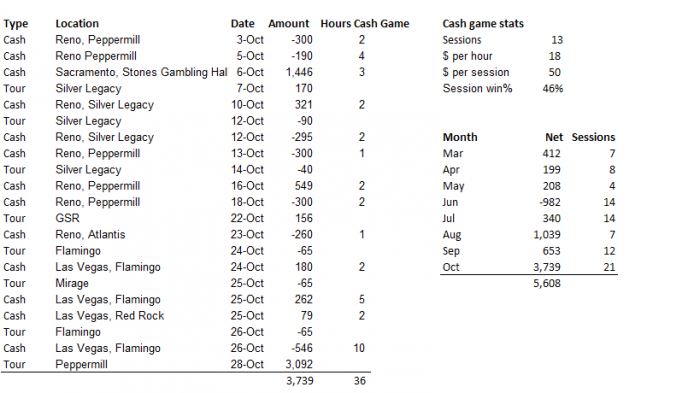Select the Amount total 3,739 cell
This screenshot has height=393, width=700.
pyautogui.click(x=300, y=381)
